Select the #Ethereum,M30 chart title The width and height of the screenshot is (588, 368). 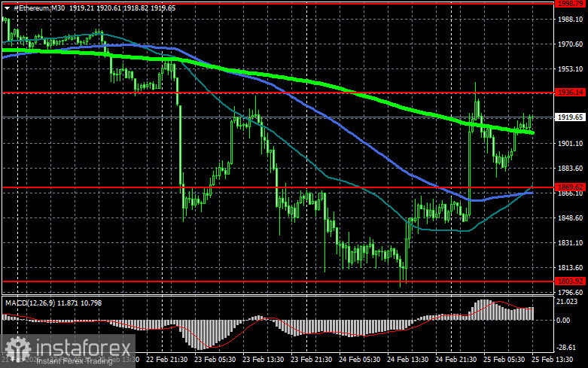click(x=39, y=8)
